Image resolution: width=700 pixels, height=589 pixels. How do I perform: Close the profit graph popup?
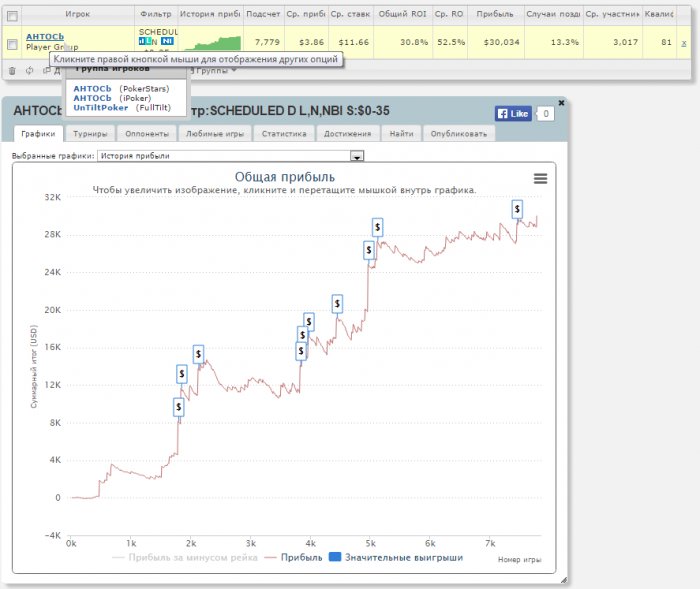coord(561,103)
